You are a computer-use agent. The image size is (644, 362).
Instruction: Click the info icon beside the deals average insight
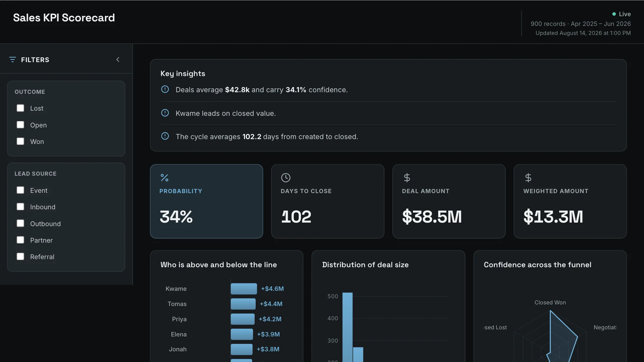(x=165, y=89)
